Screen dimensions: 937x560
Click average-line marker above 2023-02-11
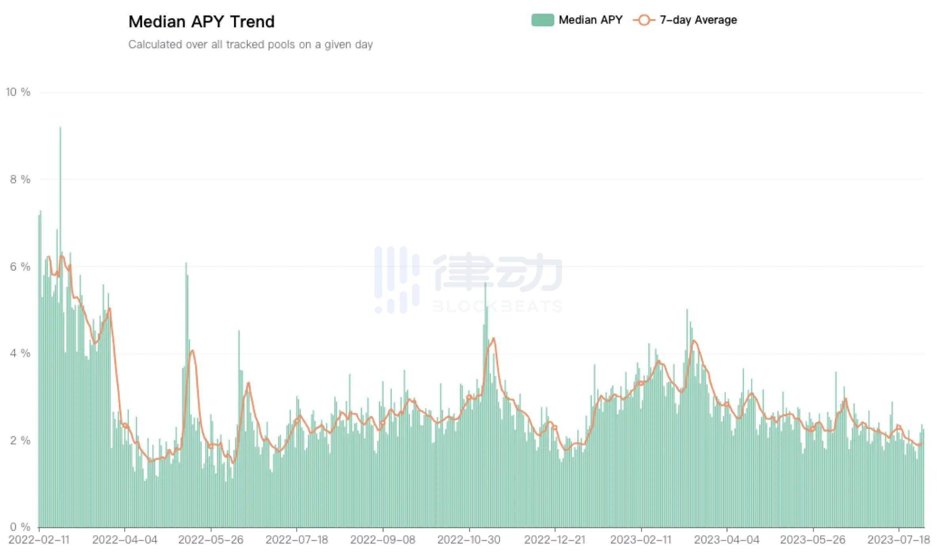tap(641, 383)
